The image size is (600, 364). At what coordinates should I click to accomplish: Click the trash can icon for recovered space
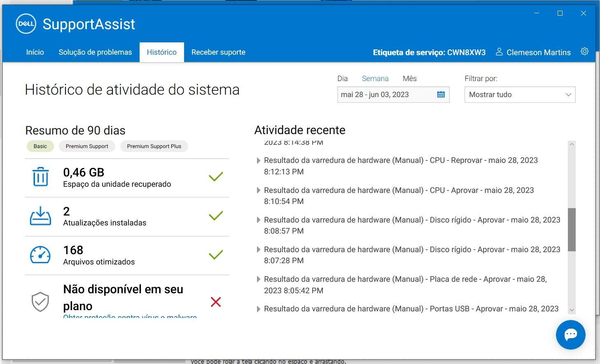point(40,177)
